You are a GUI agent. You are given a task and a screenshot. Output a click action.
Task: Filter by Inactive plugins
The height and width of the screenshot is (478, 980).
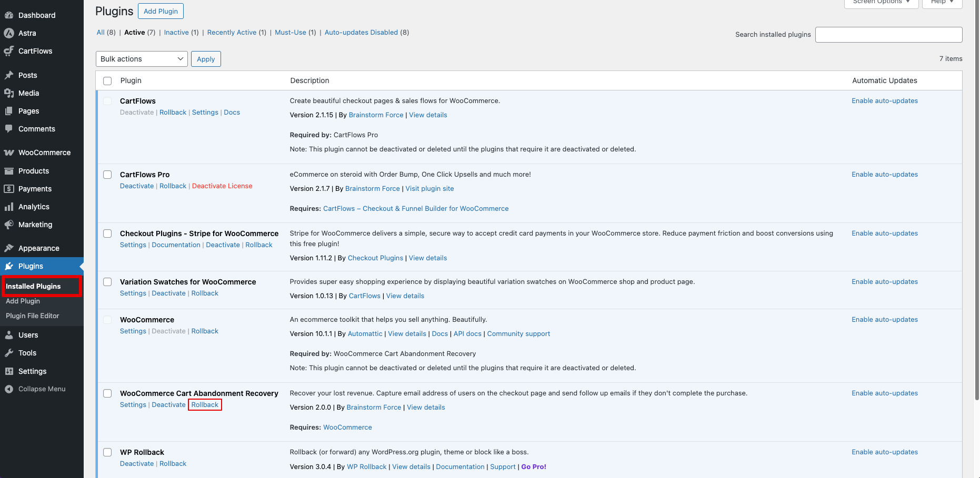click(x=176, y=33)
